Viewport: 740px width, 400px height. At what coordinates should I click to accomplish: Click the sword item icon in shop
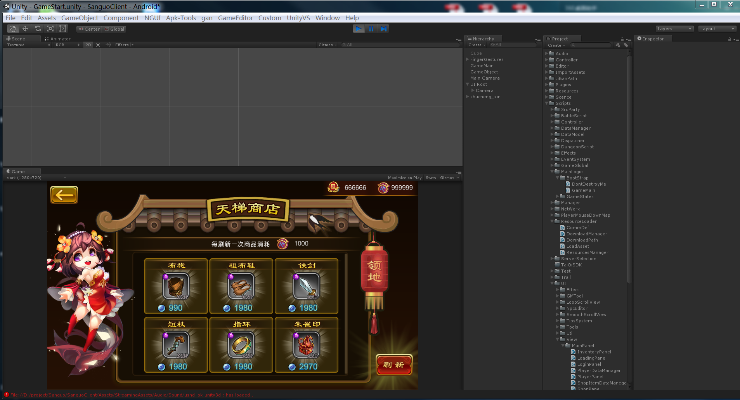(x=305, y=286)
